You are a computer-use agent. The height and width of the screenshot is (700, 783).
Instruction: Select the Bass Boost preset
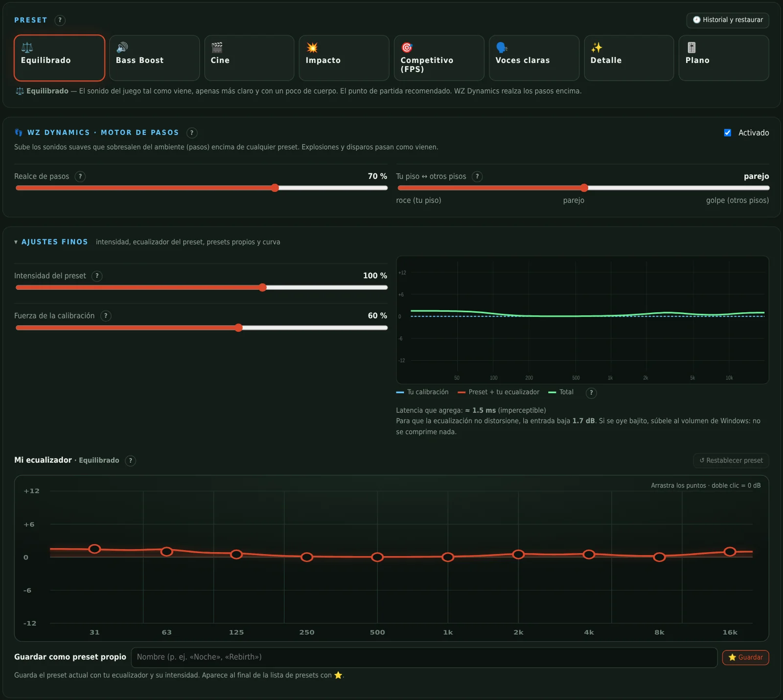click(154, 58)
